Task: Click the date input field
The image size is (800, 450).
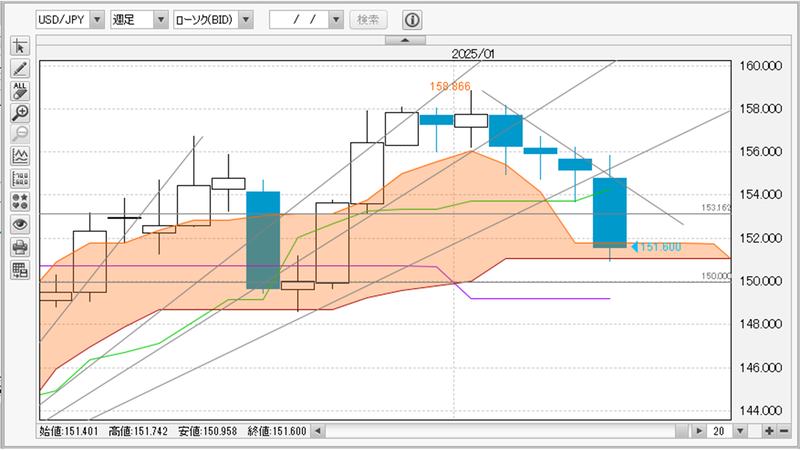Action: coord(299,20)
